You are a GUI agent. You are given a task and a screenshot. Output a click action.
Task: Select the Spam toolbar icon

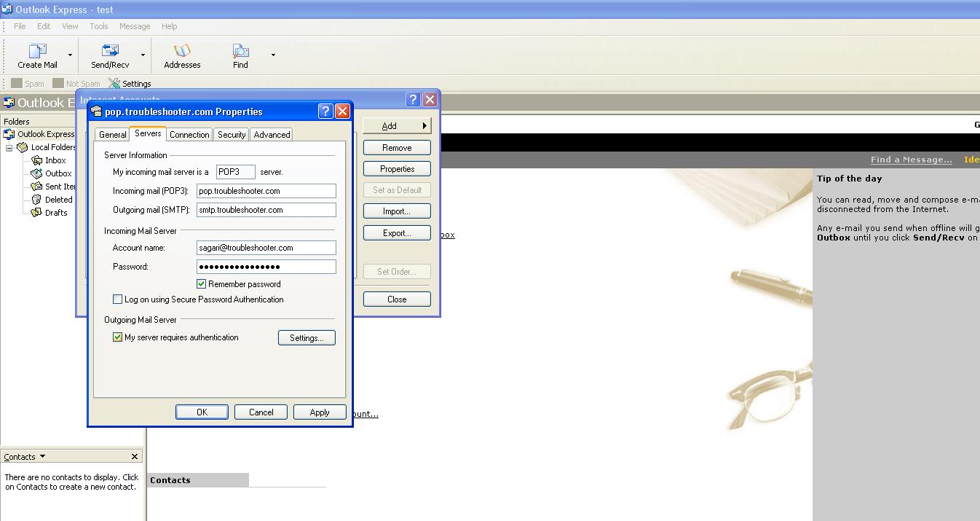[27, 83]
